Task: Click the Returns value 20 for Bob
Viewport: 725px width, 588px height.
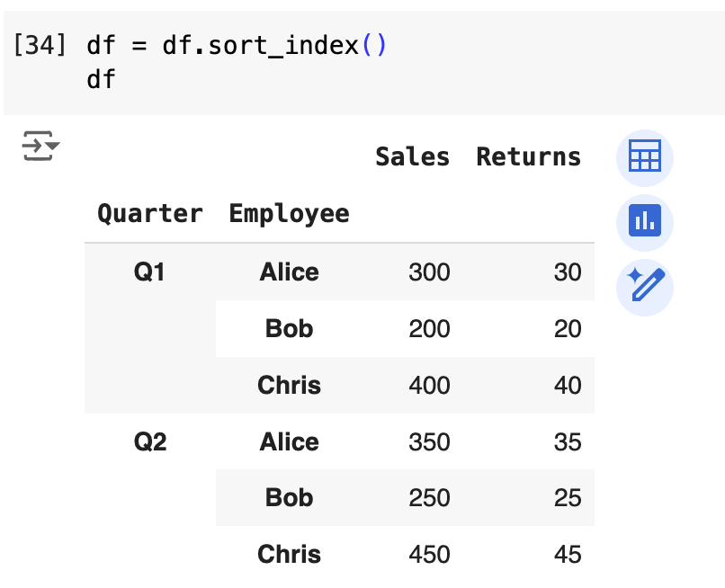Action: pos(568,328)
